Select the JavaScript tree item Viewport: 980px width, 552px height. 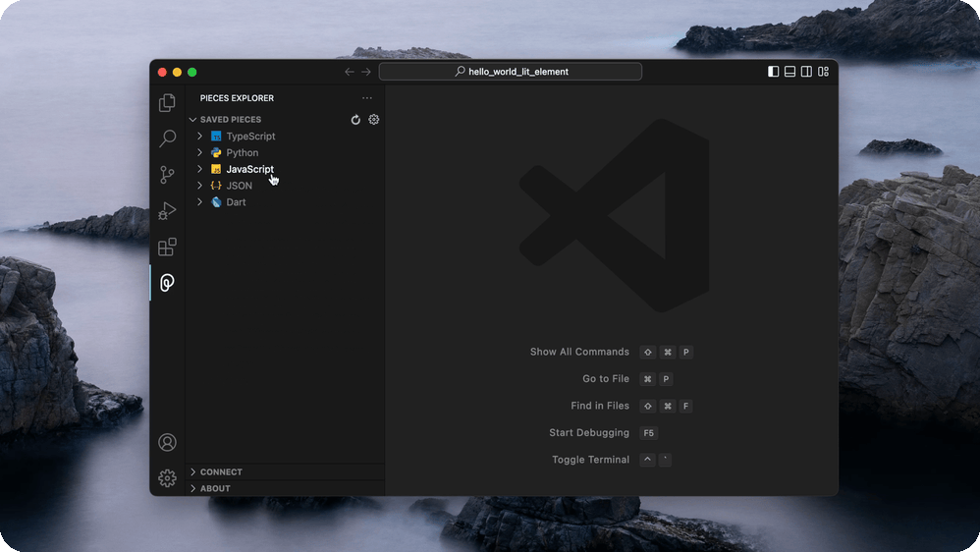coord(286,169)
